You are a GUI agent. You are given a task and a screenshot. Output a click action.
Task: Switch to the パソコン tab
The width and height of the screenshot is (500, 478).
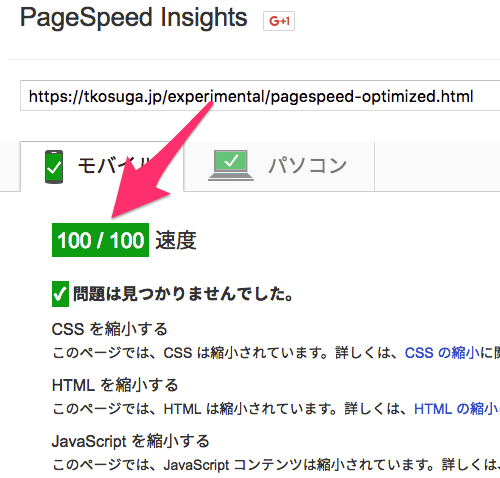[279, 166]
